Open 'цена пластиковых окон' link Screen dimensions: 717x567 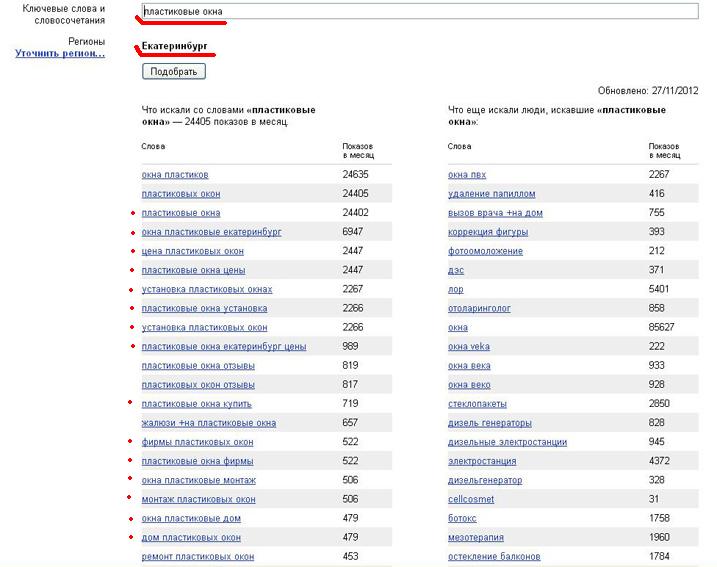pos(193,251)
